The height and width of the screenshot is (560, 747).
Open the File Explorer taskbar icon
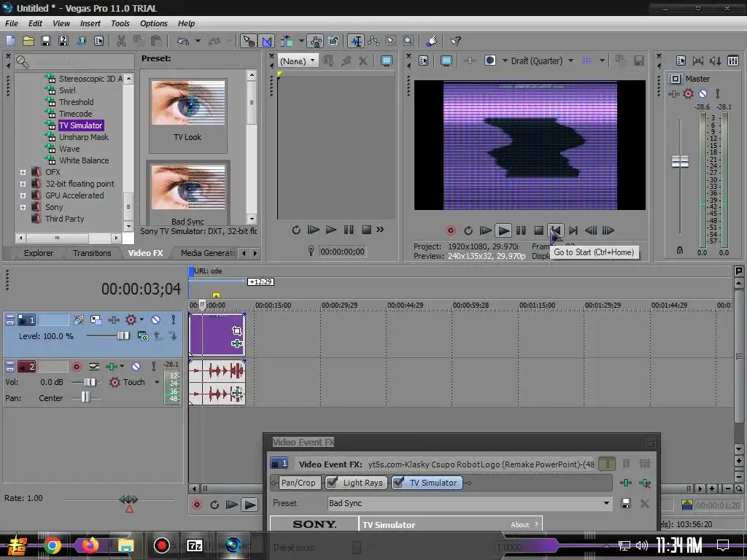coord(125,545)
